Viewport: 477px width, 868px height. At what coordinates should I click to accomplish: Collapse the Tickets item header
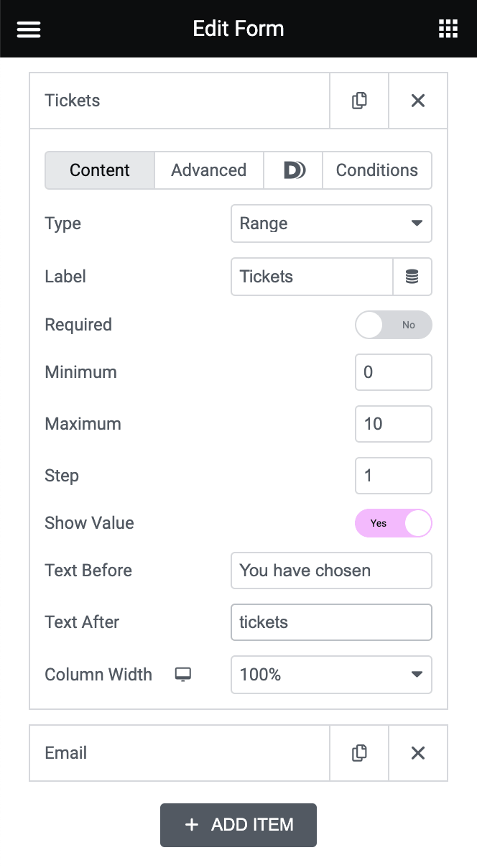pos(180,101)
